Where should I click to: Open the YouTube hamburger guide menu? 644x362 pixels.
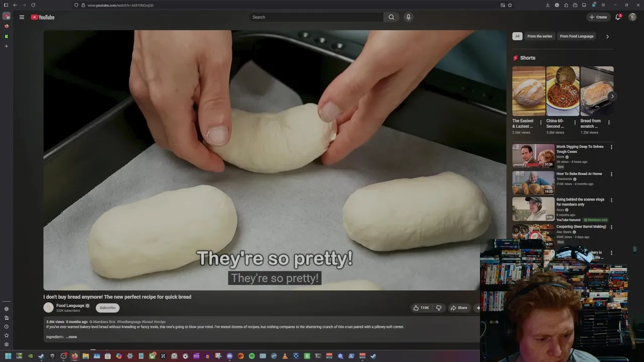click(22, 17)
